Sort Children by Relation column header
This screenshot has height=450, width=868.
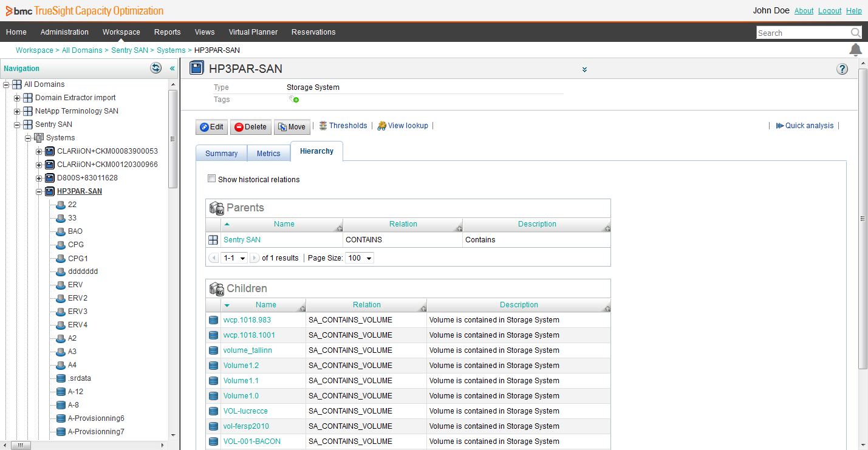367,305
